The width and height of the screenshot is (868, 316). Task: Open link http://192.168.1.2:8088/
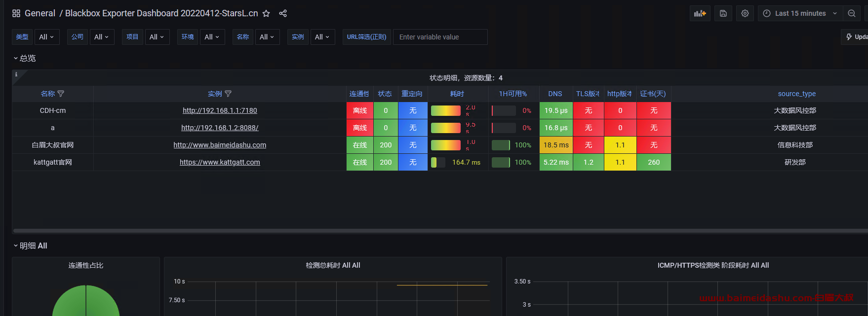click(220, 128)
